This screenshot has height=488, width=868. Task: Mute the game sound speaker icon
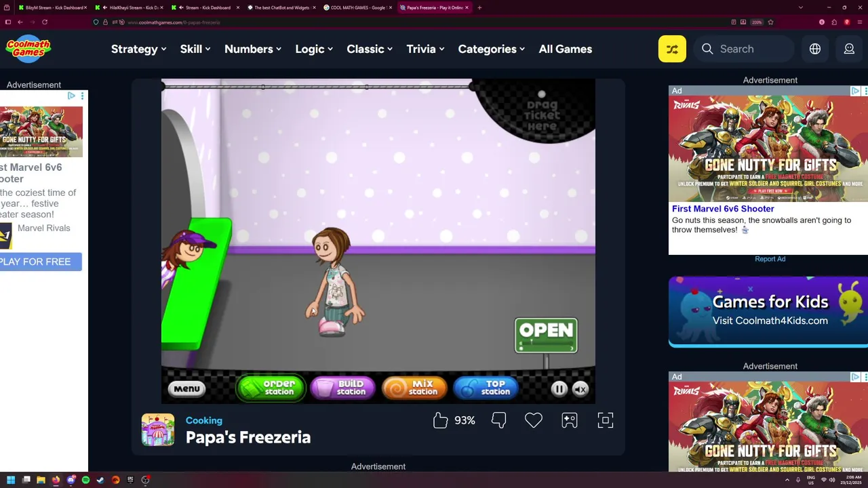[580, 389]
